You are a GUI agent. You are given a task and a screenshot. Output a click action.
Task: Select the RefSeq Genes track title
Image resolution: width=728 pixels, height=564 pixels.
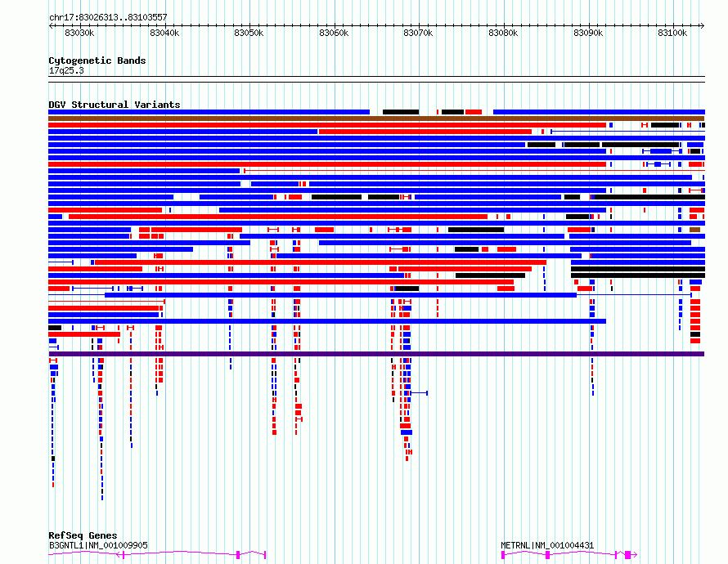(x=83, y=535)
